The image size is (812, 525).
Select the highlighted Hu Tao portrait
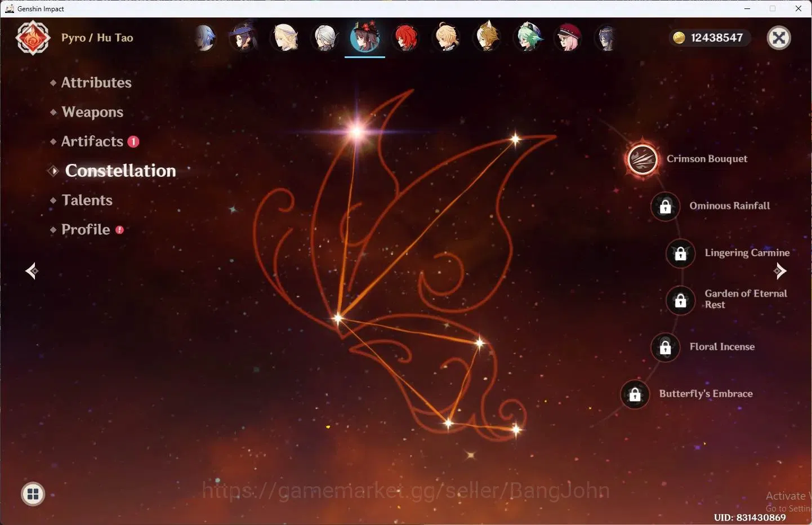tap(365, 37)
